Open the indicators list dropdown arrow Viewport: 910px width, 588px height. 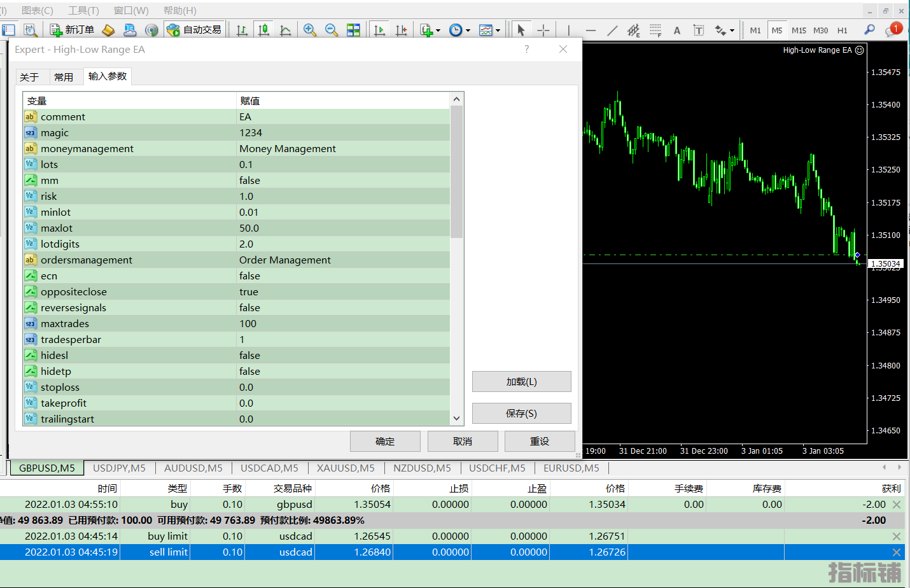point(438,31)
